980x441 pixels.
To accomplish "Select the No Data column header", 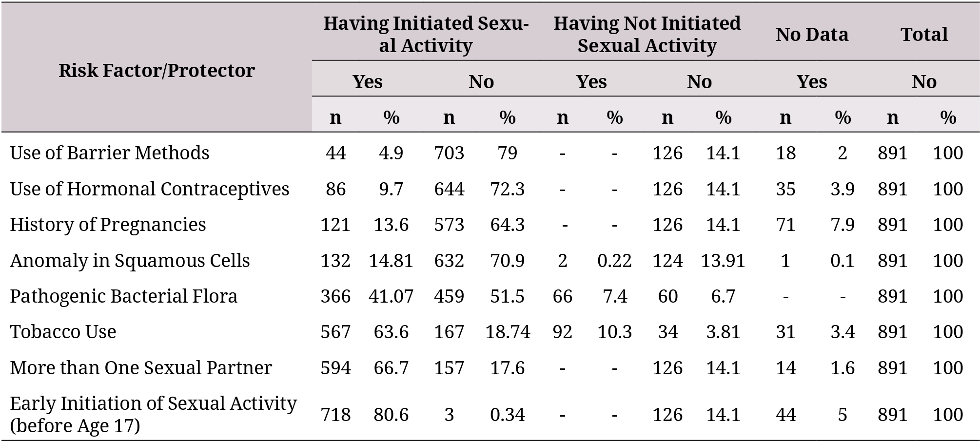I will click(812, 34).
